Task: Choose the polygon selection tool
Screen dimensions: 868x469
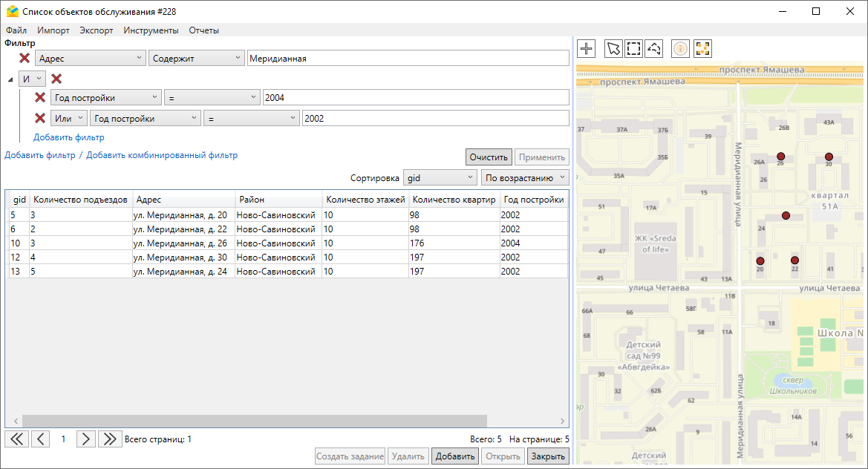Action: (x=653, y=49)
